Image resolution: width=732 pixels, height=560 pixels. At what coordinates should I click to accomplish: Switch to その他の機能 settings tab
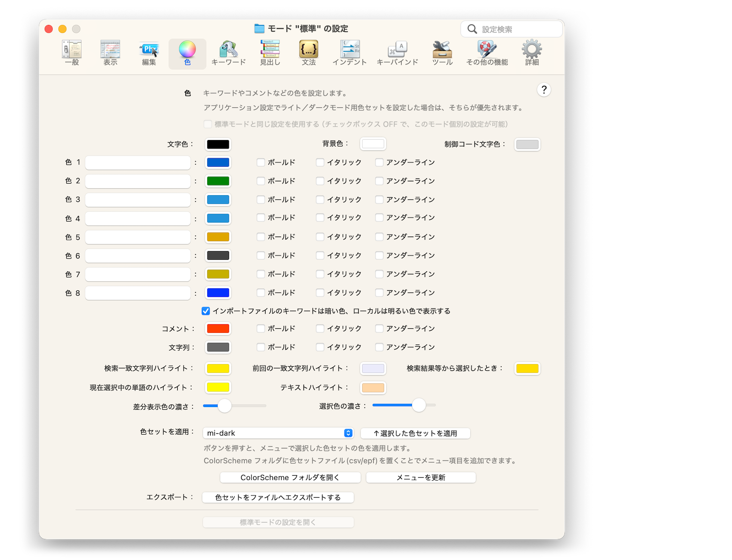[487, 53]
